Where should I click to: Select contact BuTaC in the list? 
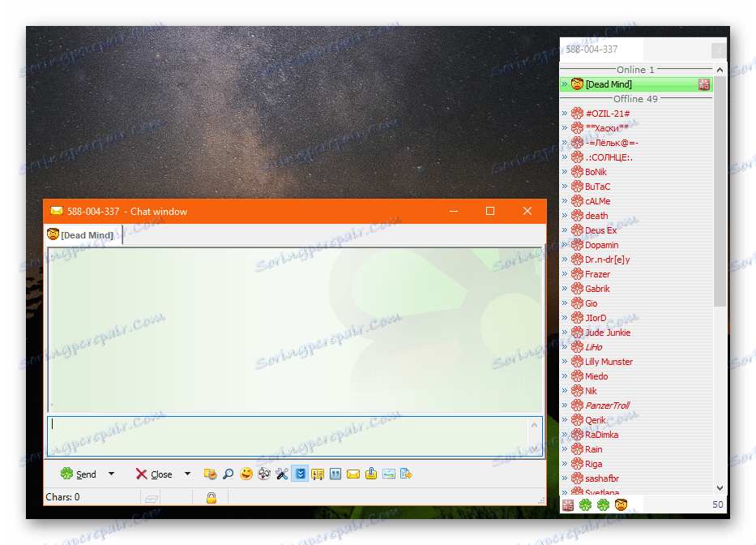pyautogui.click(x=636, y=187)
